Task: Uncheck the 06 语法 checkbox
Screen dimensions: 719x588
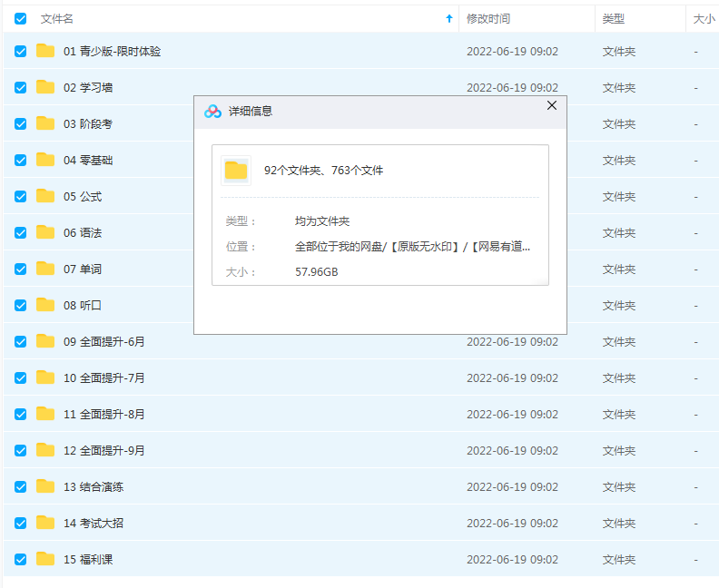Action: [x=20, y=233]
